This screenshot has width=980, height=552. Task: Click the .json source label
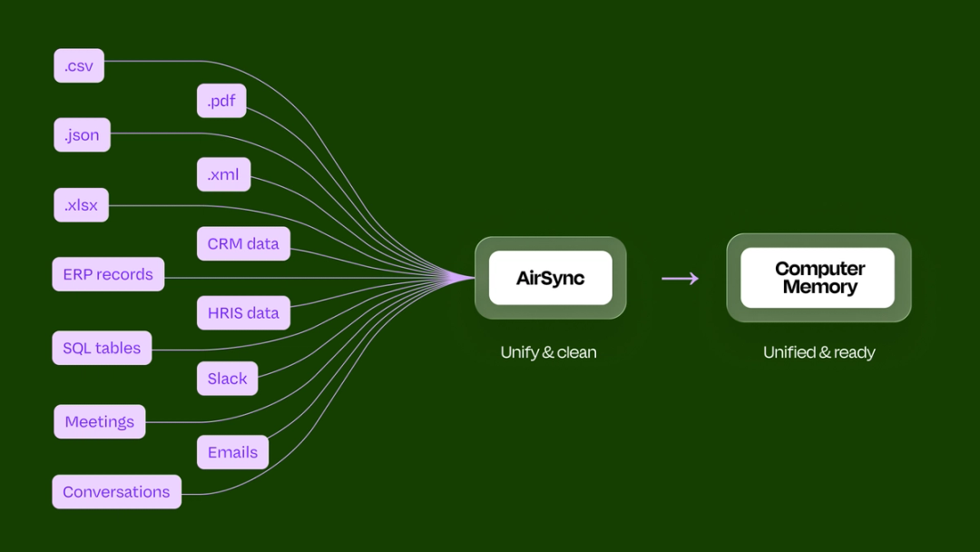[x=82, y=134]
